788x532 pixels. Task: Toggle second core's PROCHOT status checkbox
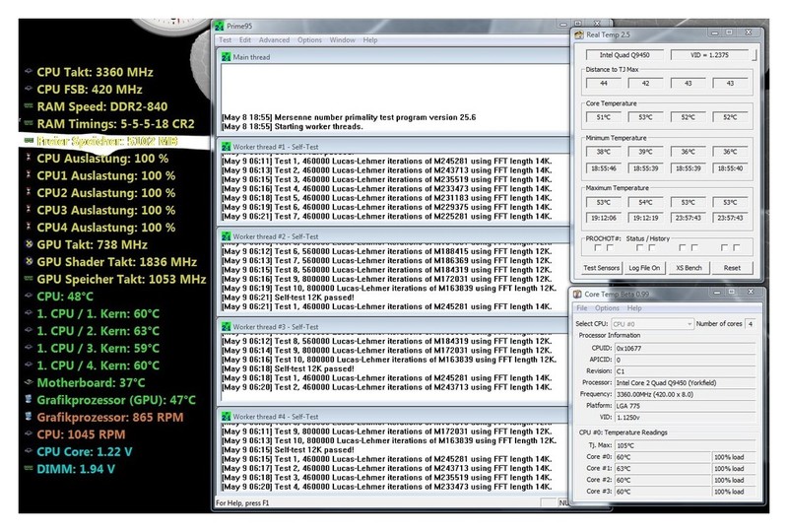(639, 248)
